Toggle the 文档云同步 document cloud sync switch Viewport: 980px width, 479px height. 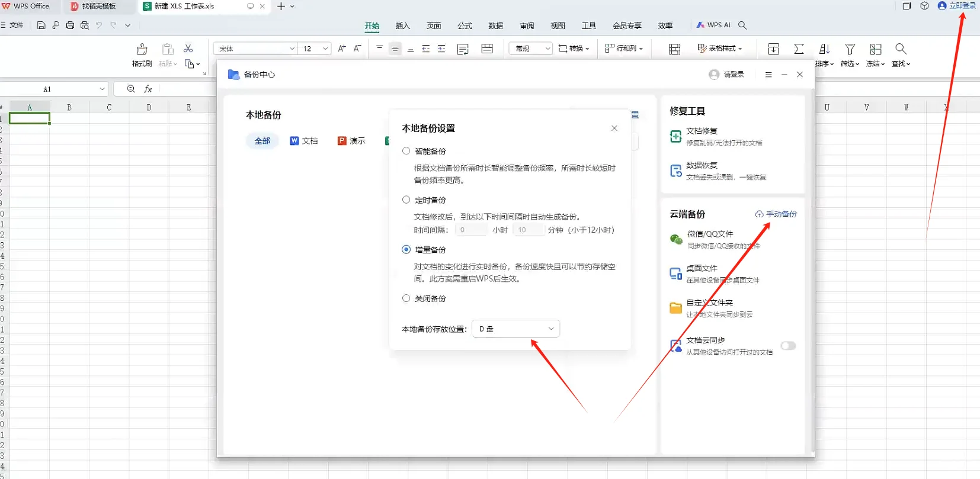tap(788, 346)
